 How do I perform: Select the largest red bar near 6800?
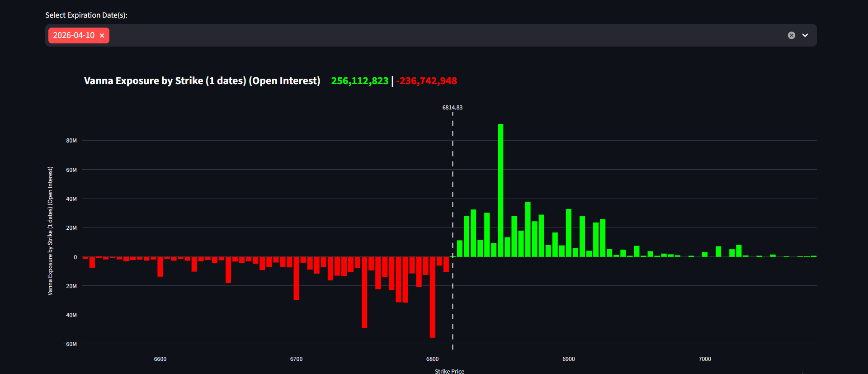click(432, 297)
